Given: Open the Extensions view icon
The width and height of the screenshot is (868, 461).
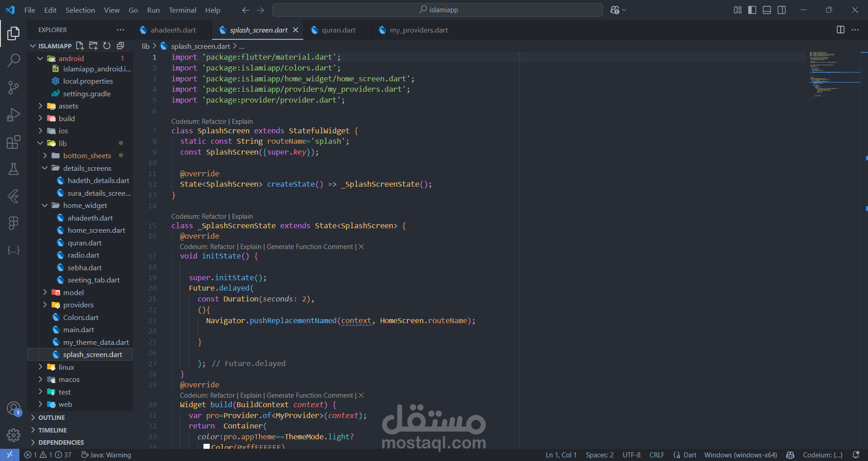Looking at the screenshot, I should tap(14, 142).
